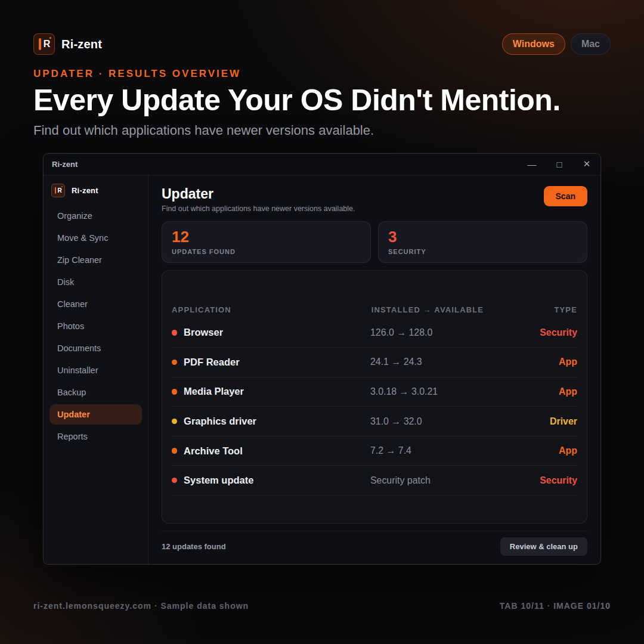644x644 pixels.
Task: Click the orange dot beside Archive Tool
Action: point(175,451)
